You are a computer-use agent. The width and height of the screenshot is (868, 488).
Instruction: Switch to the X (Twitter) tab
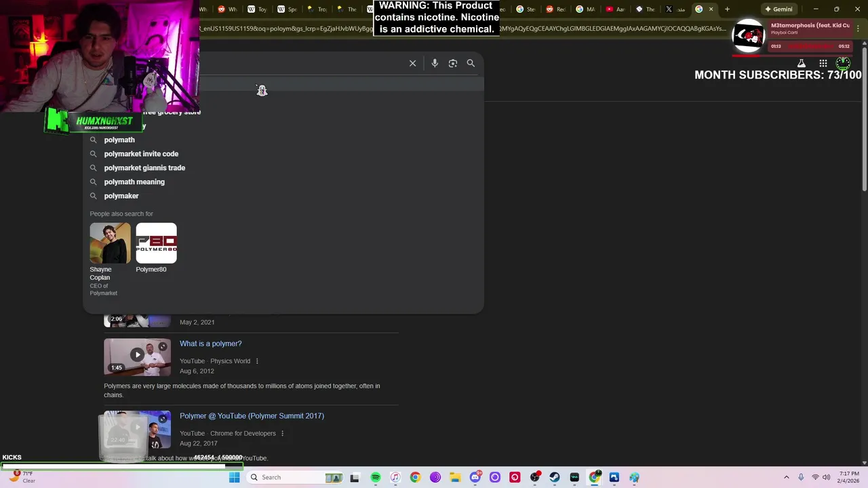coord(674,9)
